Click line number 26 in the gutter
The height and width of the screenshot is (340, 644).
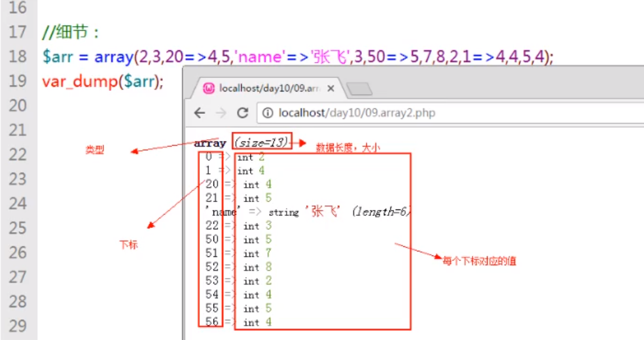point(18,253)
